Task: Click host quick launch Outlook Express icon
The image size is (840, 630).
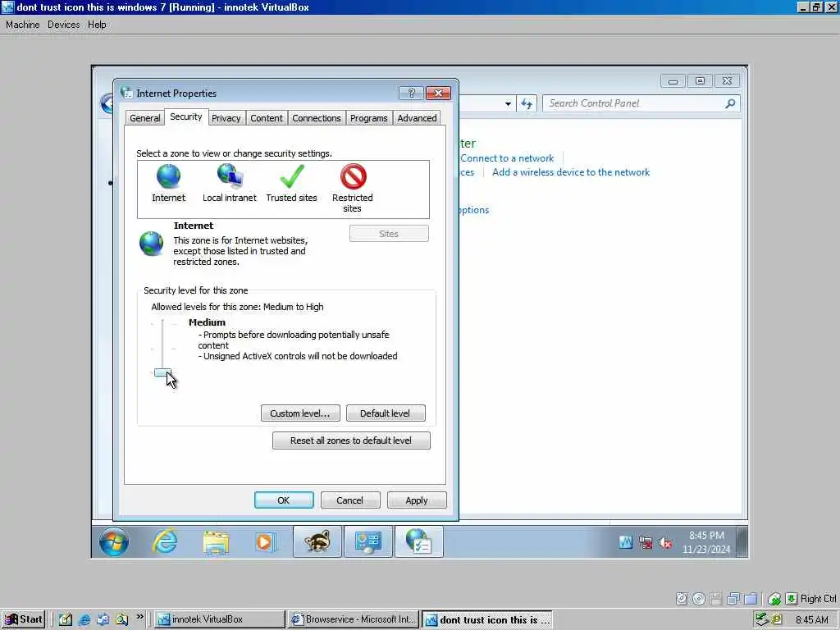Action: coord(103,620)
